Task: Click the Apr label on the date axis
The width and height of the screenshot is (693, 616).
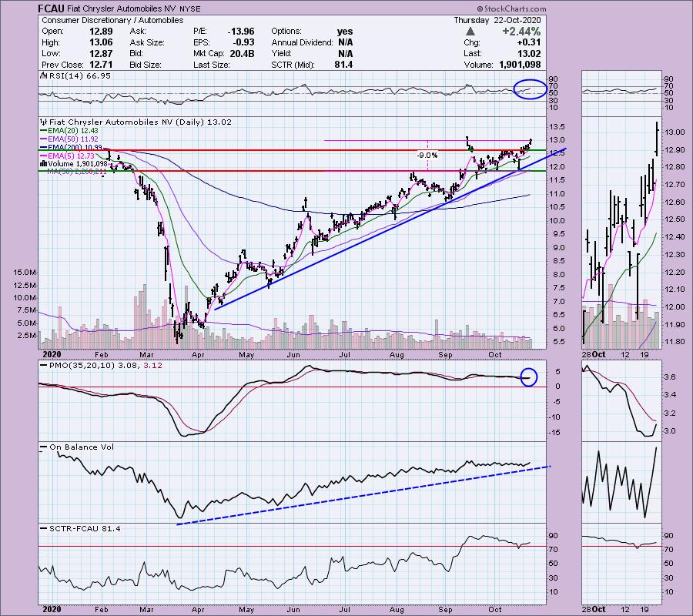Action: pyautogui.click(x=199, y=355)
